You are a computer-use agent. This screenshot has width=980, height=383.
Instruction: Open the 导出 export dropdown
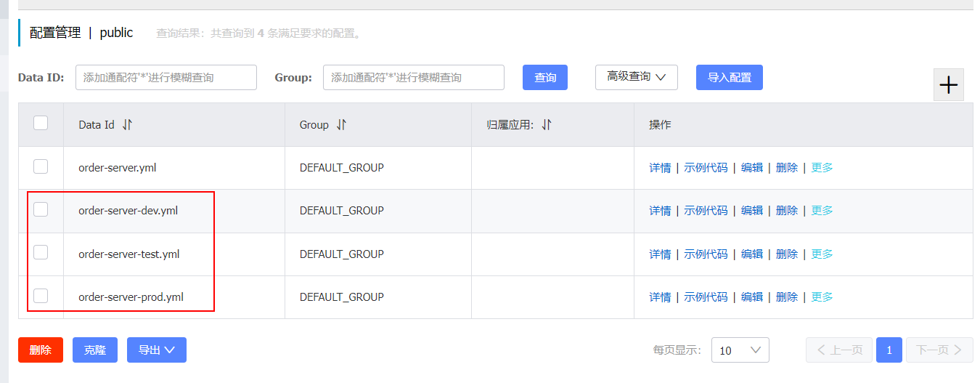156,350
